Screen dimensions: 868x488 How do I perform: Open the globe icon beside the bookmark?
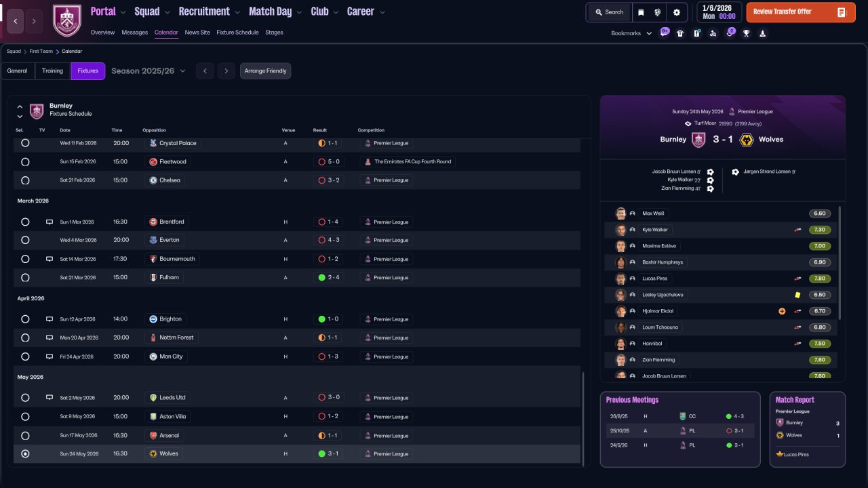657,12
